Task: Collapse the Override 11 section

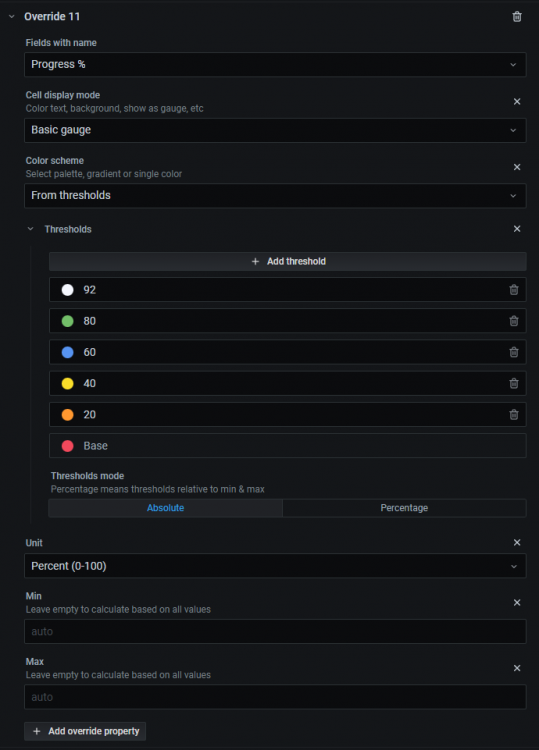Action: [12, 17]
